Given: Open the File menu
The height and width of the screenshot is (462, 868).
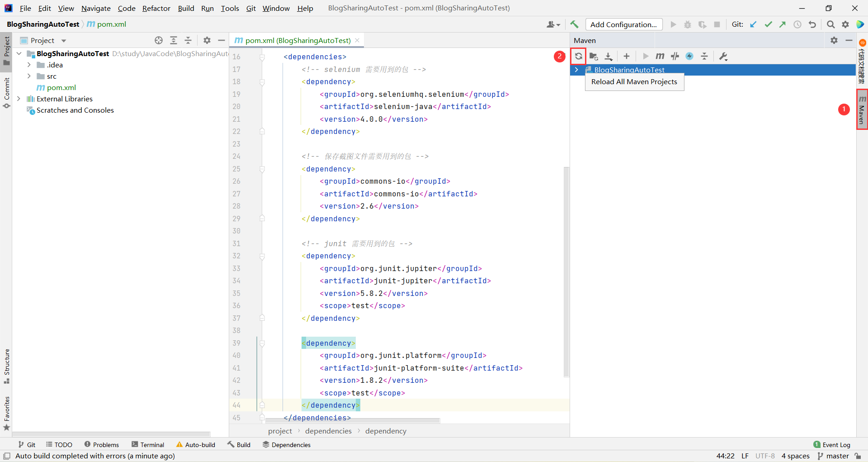Looking at the screenshot, I should point(25,8).
